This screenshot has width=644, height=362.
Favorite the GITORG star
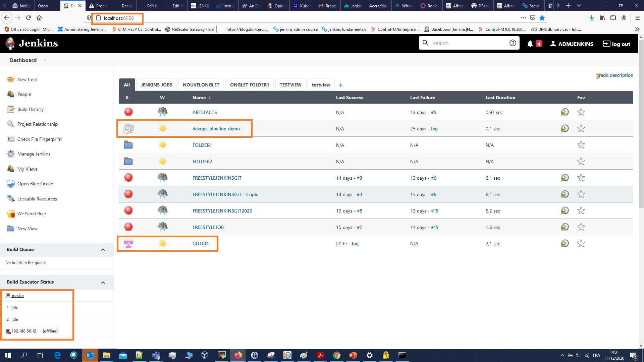coord(581,243)
